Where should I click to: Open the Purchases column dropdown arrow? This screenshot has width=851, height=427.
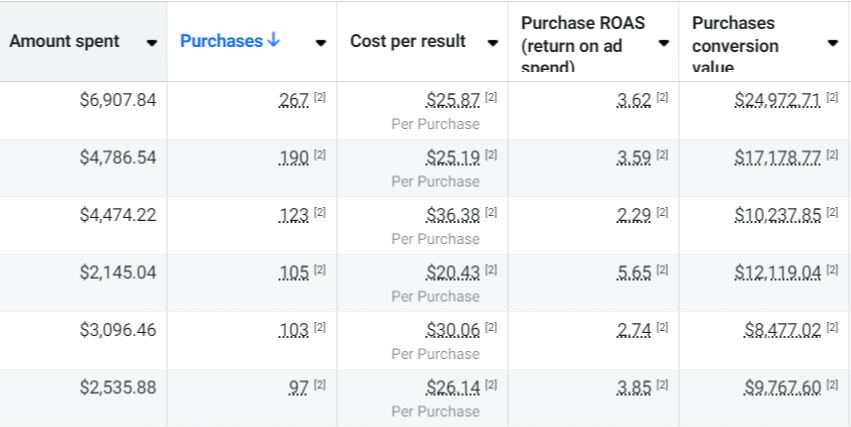pos(320,43)
